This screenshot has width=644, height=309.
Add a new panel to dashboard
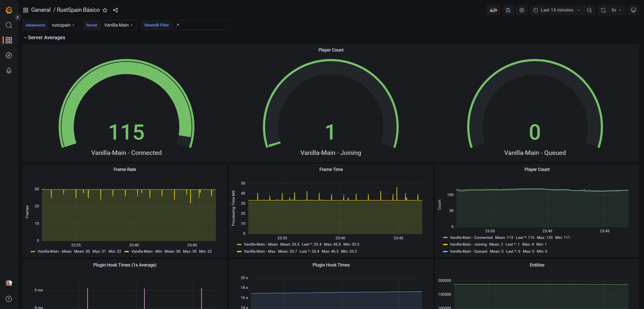[493, 10]
